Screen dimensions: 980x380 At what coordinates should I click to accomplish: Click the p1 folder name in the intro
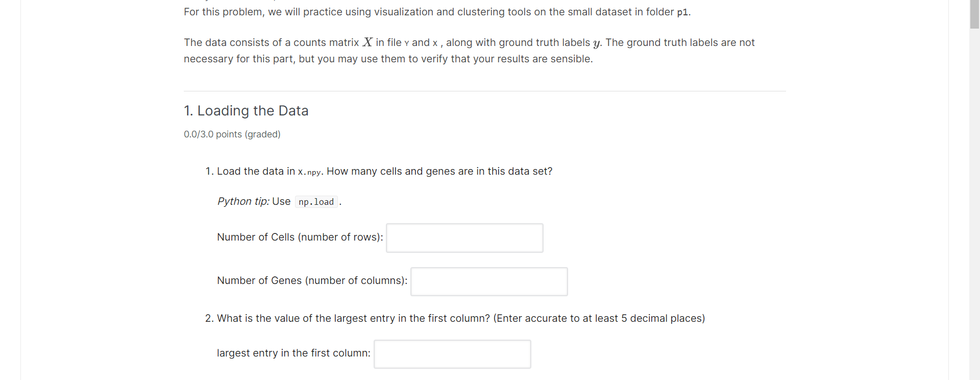click(682, 12)
